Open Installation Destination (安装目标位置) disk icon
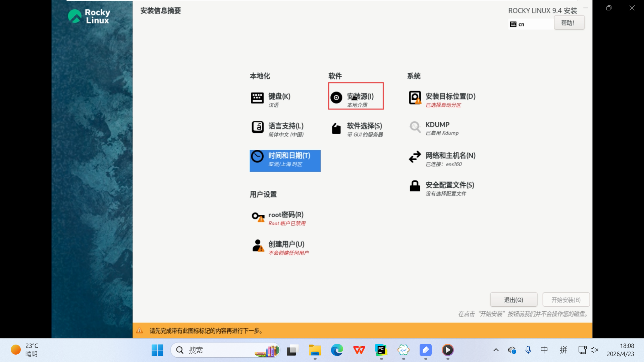 tap(415, 98)
